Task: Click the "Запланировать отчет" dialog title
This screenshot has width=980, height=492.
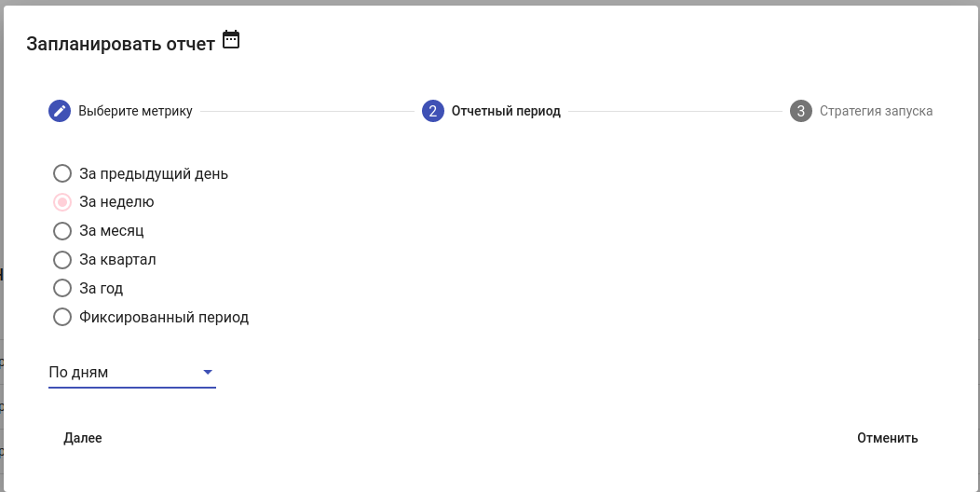Action: (121, 44)
